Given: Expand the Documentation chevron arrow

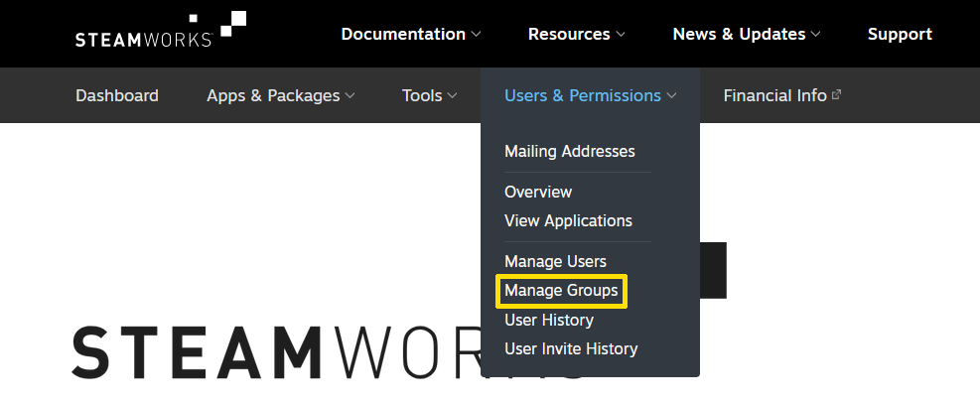Looking at the screenshot, I should [476, 35].
